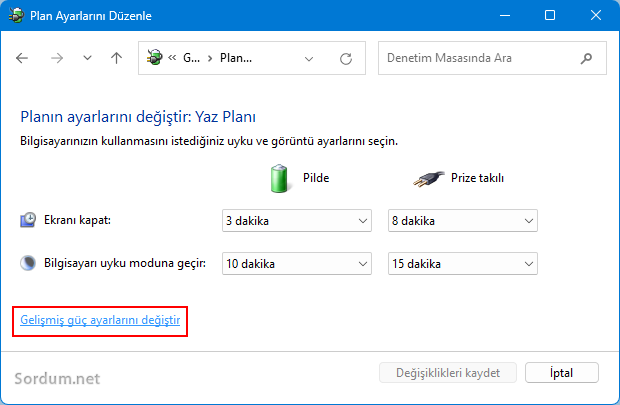Click the magnifier search icon
Image resolution: width=620 pixels, height=405 pixels.
coord(586,59)
